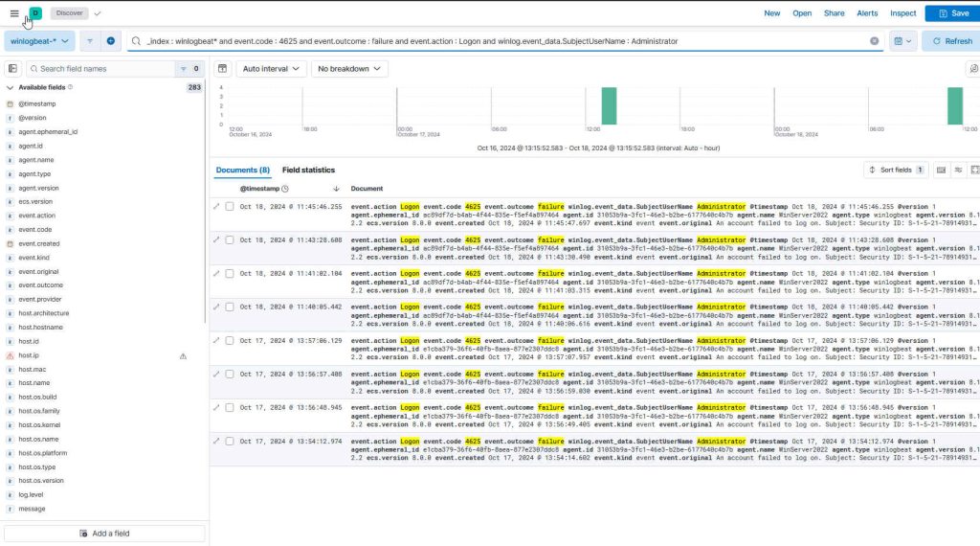The width and height of the screenshot is (980, 546).
Task: Open field type filter funnel icon
Action: [x=183, y=69]
